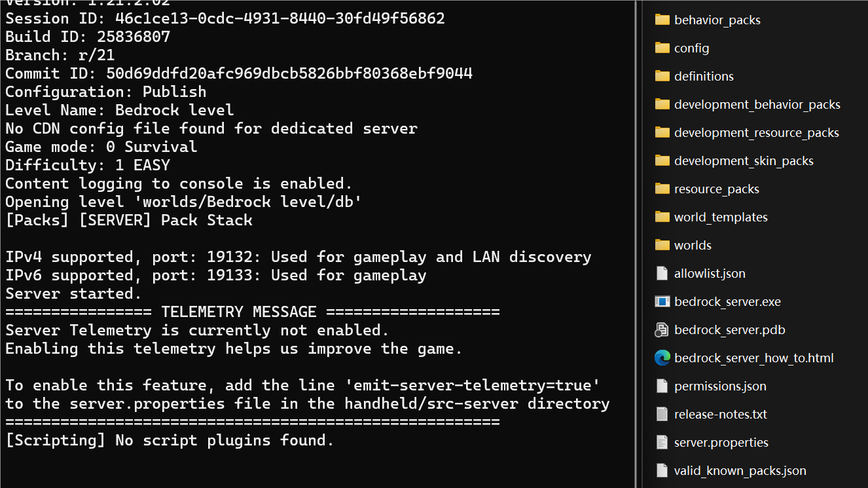Click the console window vertical scrollbar

click(x=635, y=197)
